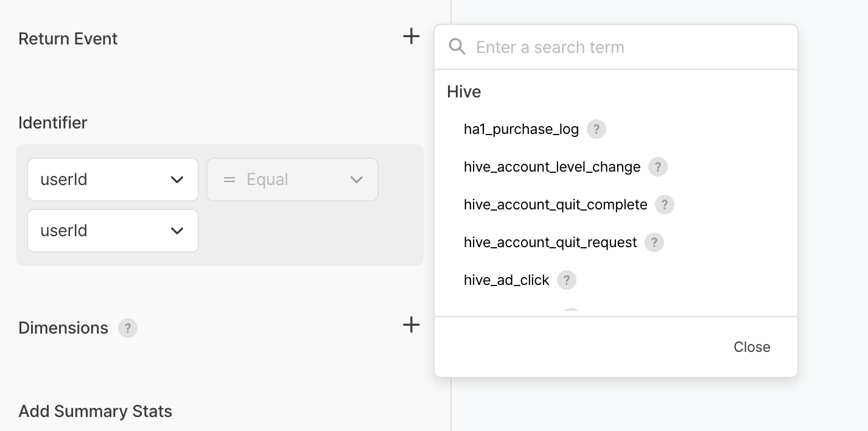The image size is (868, 431).
Task: Click the plus icon beside Return Event
Action: pos(411,37)
